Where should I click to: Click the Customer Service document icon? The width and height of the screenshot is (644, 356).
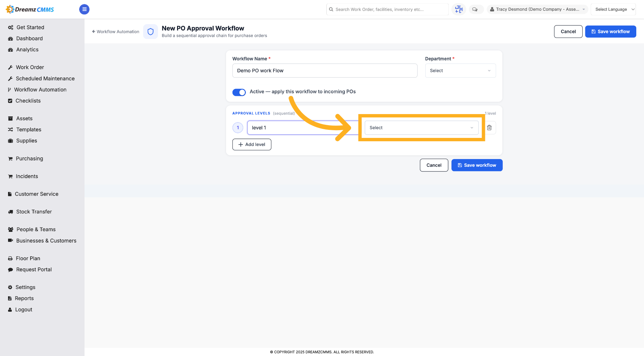point(10,194)
